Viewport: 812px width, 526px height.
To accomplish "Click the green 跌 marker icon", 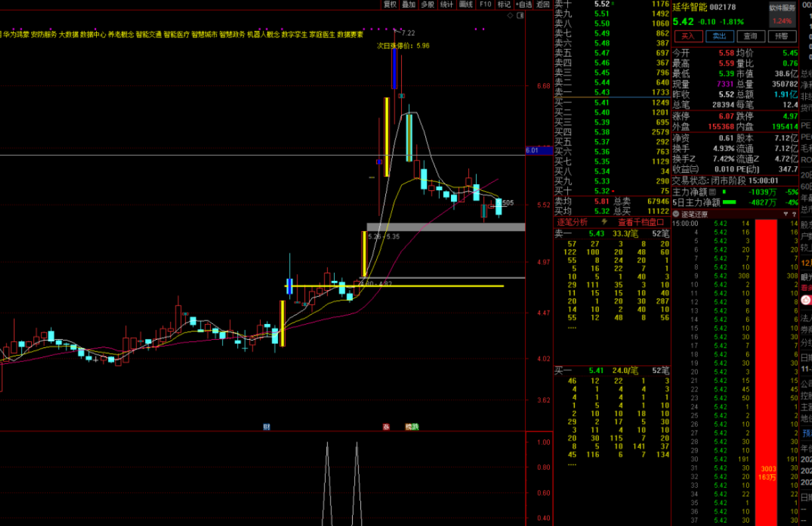I will click(x=416, y=427).
